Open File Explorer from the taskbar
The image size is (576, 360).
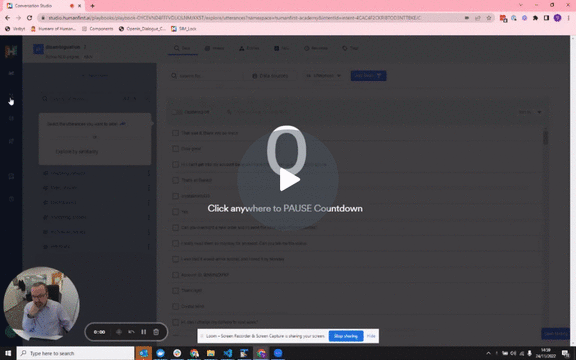[x=210, y=353]
